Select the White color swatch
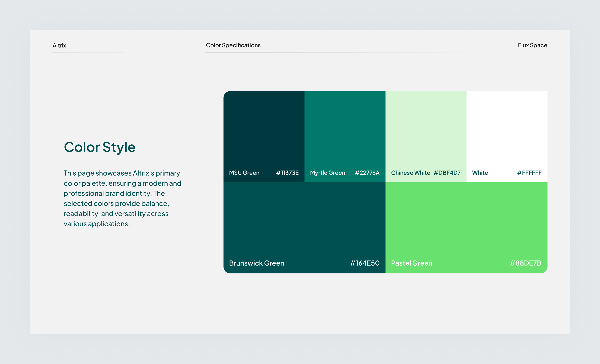This screenshot has height=364, width=600. coord(506,131)
